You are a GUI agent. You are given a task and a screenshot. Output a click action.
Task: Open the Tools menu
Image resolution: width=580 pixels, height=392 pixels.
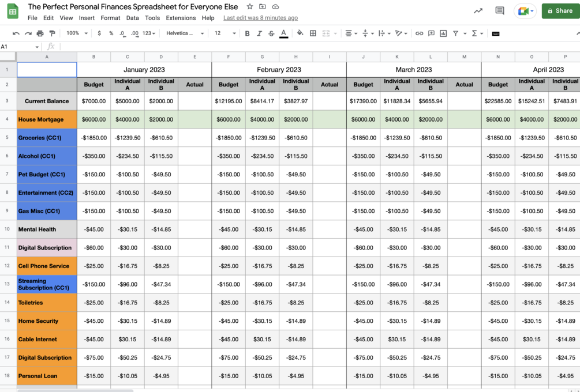tap(152, 18)
